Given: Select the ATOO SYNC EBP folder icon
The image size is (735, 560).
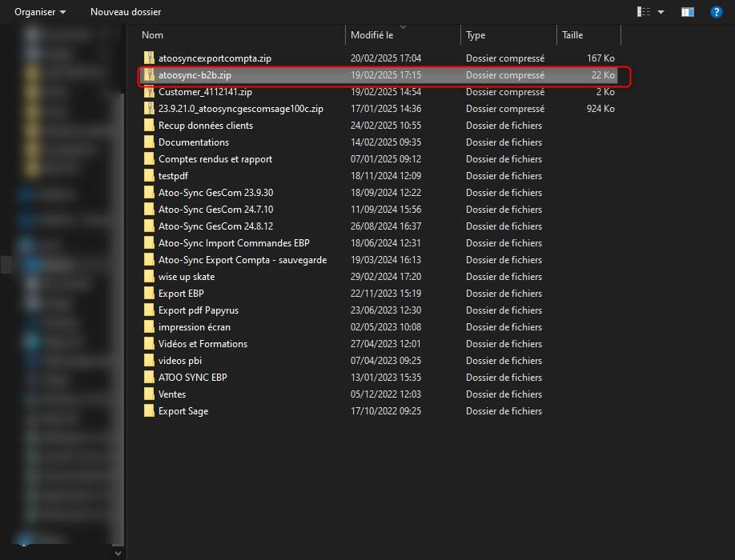Looking at the screenshot, I should click(x=149, y=378).
